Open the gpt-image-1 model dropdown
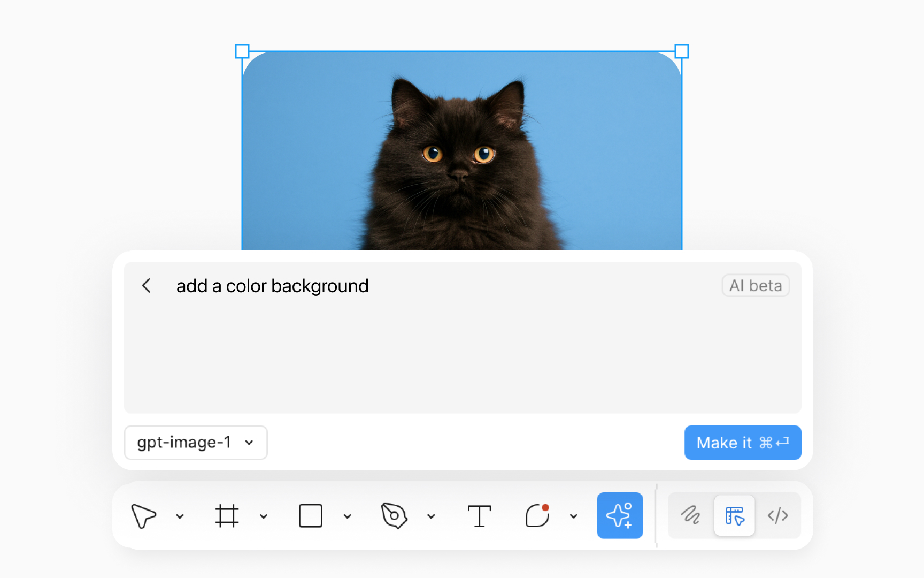 pos(196,443)
